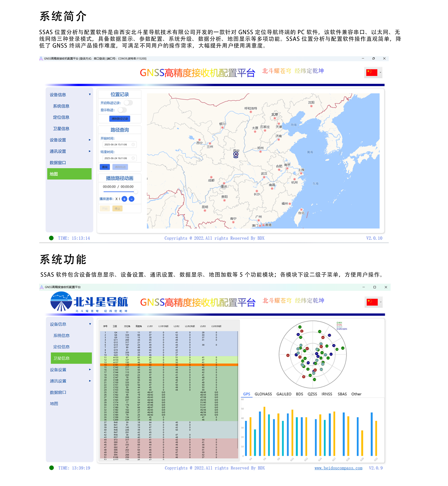
Task: Click the 沈阳 city marker on map
Action: click(x=311, y=106)
